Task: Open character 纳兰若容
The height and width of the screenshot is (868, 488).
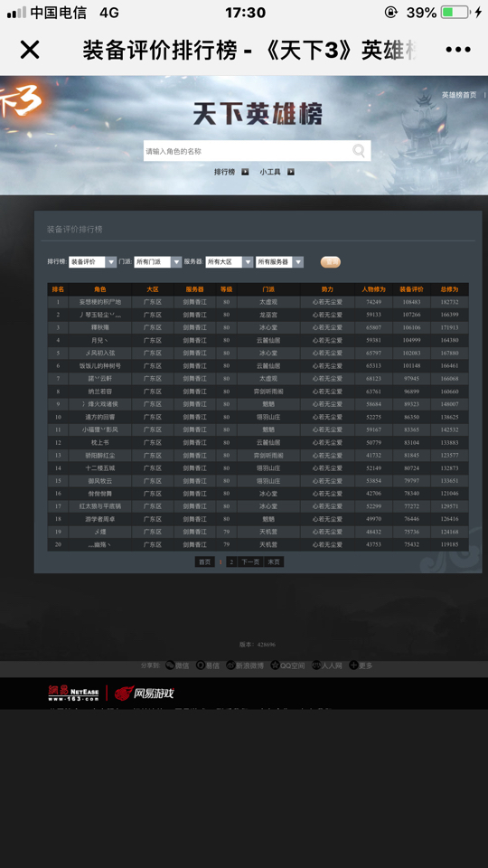Action: click(x=100, y=392)
